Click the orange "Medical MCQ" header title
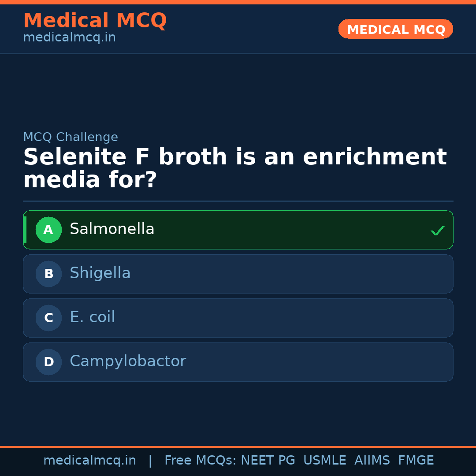This screenshot has height=476, width=476. [95, 21]
